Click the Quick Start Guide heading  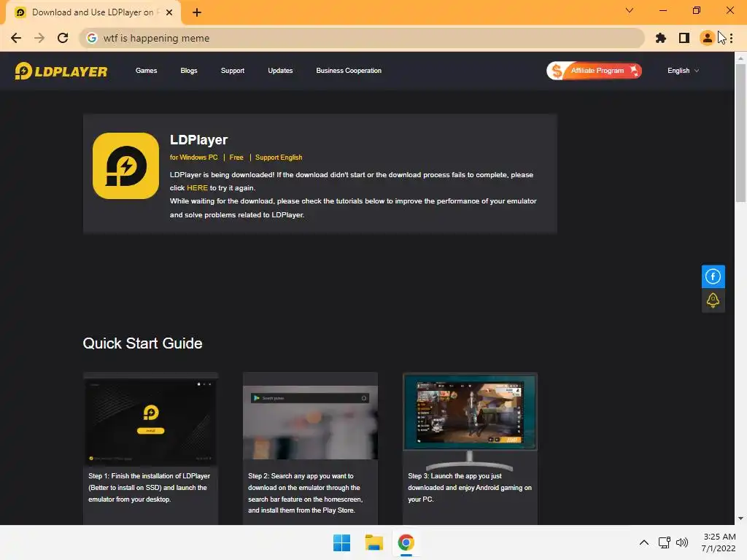(142, 343)
